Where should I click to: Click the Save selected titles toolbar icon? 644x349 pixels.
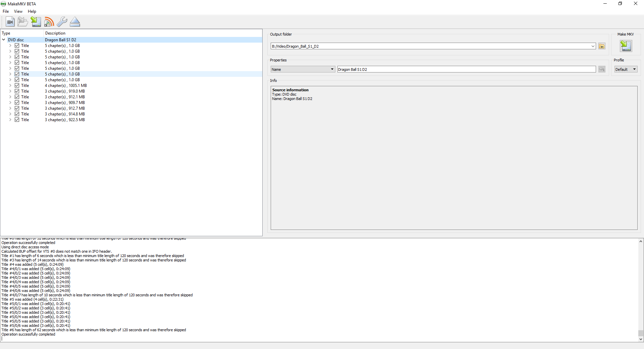click(36, 22)
